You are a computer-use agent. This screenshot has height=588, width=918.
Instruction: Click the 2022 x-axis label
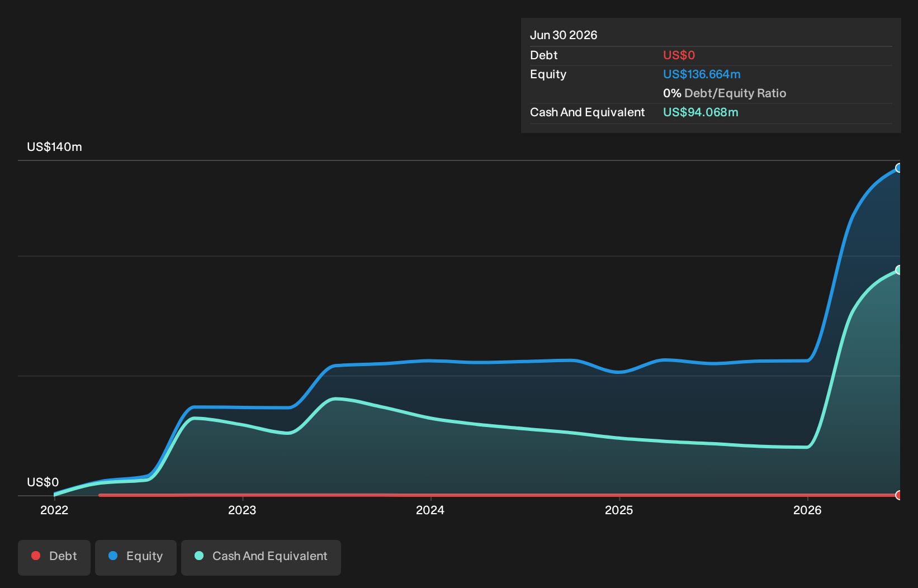[x=54, y=510]
